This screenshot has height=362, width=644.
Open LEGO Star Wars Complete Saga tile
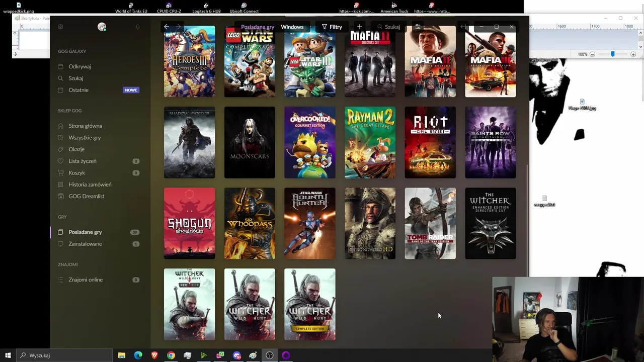point(250,61)
